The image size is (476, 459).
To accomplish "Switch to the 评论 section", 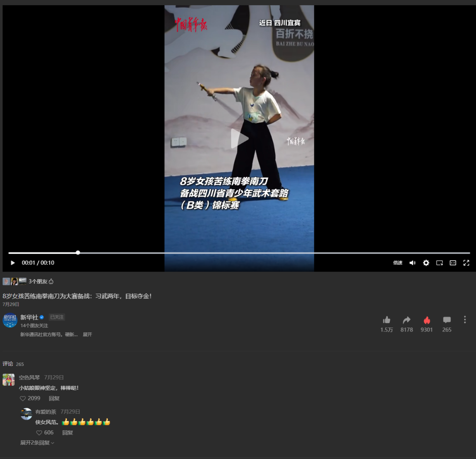I will tap(7, 364).
